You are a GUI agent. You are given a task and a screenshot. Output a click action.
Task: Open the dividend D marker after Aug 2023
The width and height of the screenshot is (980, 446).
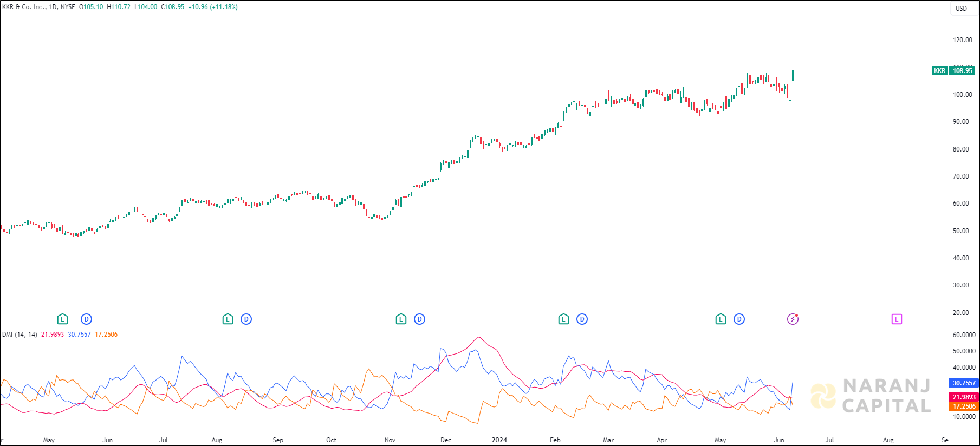(x=246, y=319)
